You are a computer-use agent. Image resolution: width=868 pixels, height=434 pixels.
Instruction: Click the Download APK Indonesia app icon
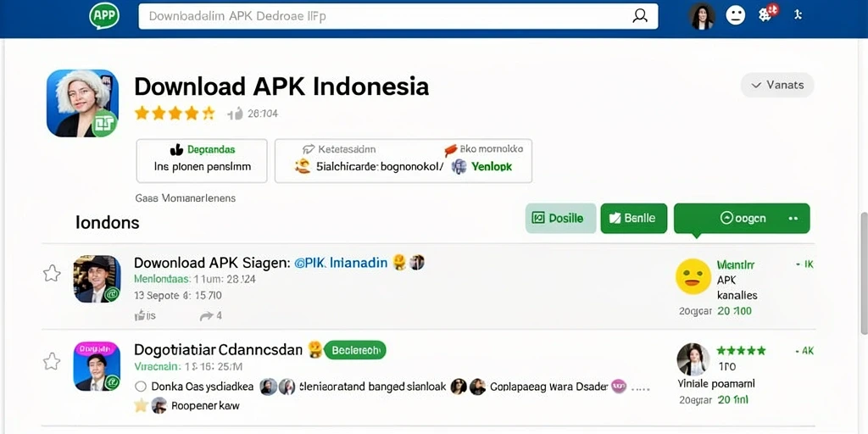(82, 103)
